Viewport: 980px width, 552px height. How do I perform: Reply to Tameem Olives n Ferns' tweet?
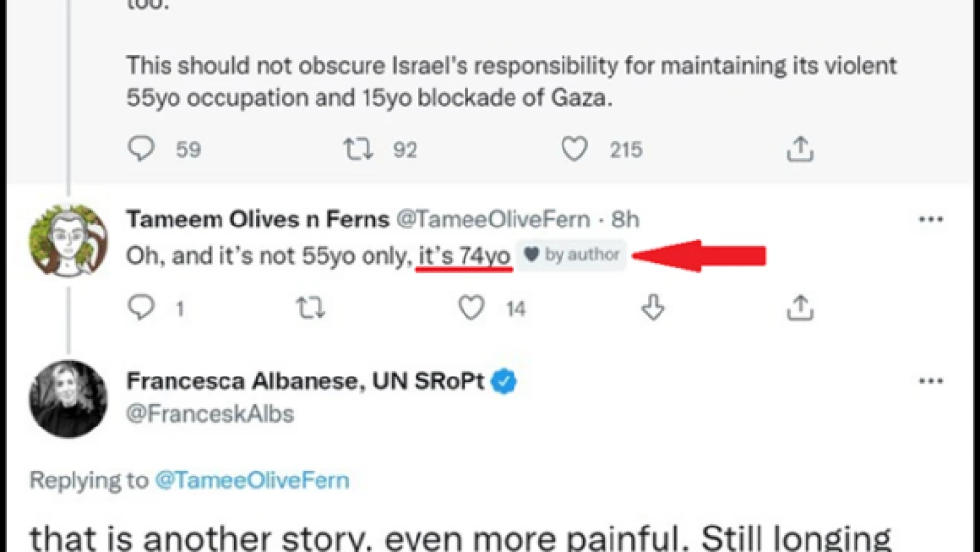click(142, 308)
